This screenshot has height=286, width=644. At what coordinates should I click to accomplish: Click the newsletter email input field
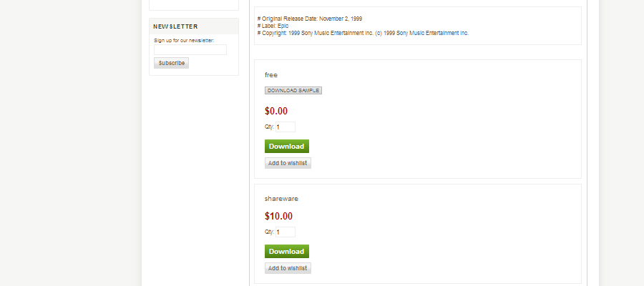tap(190, 49)
